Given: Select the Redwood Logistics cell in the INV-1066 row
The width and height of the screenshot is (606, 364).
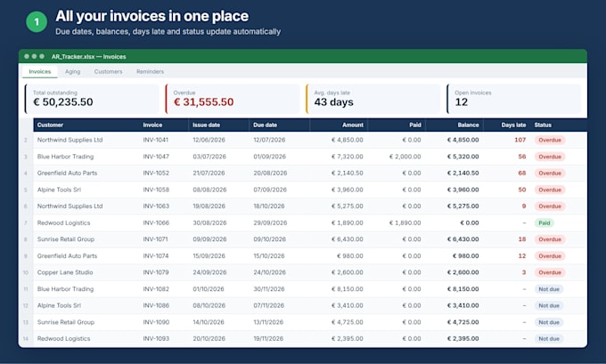Looking at the screenshot, I should click(64, 222).
